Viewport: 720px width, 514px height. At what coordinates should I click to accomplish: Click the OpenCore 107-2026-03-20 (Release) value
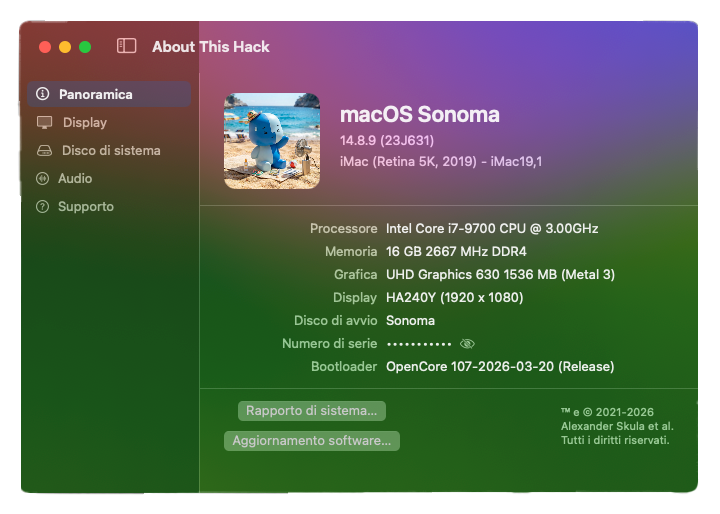[500, 366]
